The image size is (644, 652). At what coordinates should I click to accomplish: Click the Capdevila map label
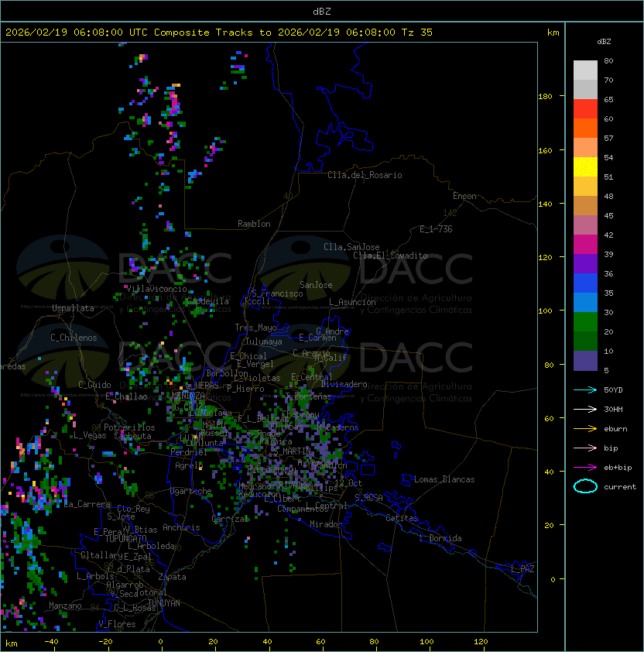tap(207, 301)
